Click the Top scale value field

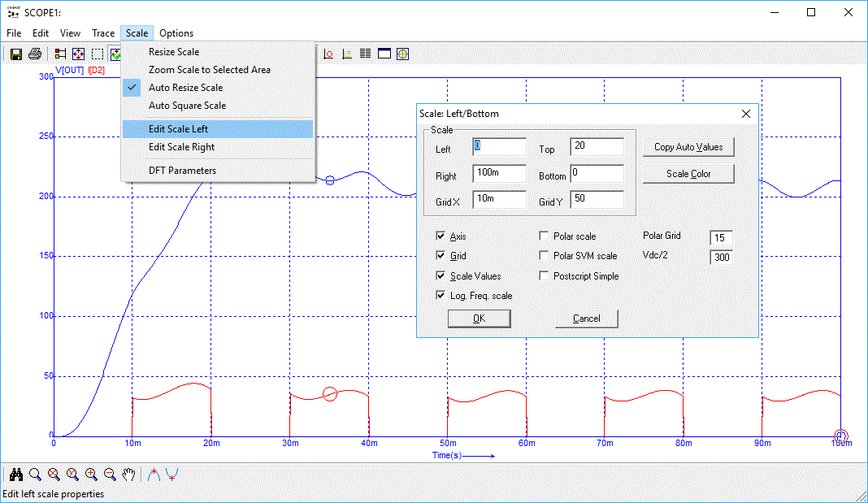tap(597, 146)
